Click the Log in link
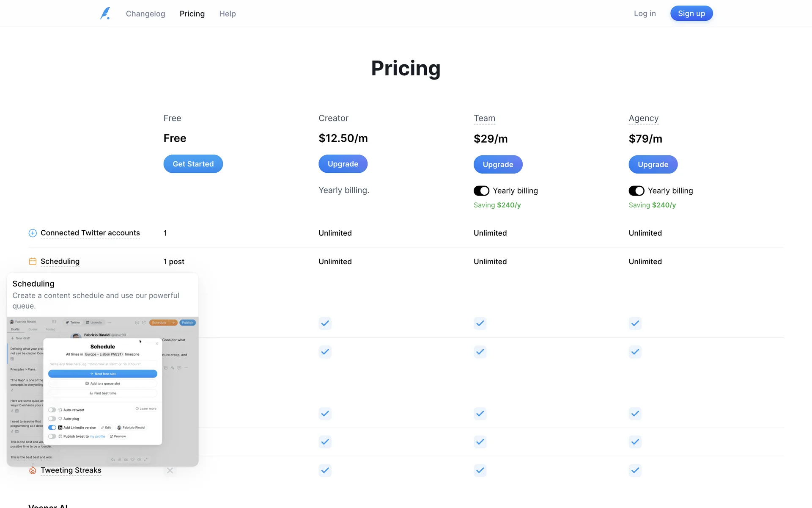The image size is (812, 508). pos(645,14)
